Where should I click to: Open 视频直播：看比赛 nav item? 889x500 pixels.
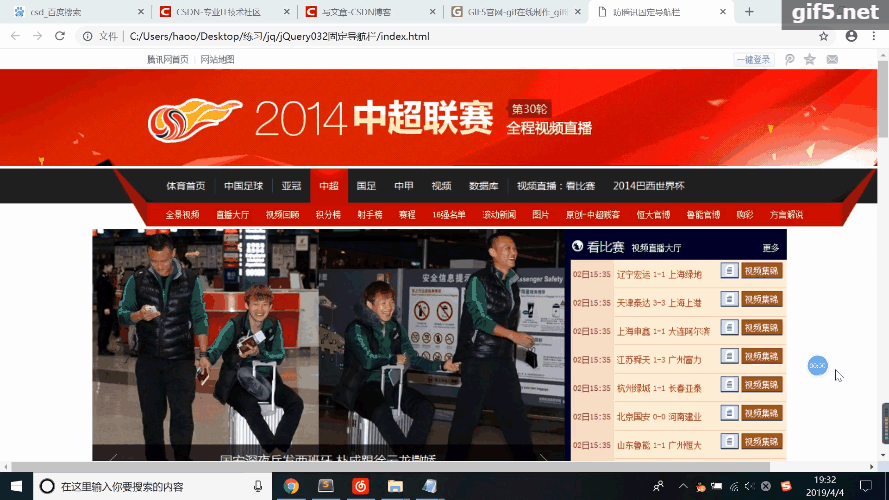pyautogui.click(x=556, y=186)
